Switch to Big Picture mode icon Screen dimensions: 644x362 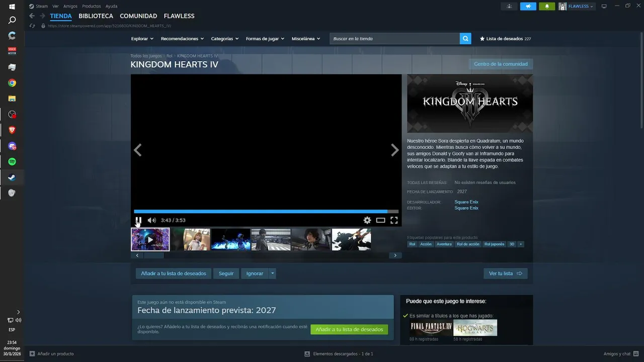click(x=604, y=6)
